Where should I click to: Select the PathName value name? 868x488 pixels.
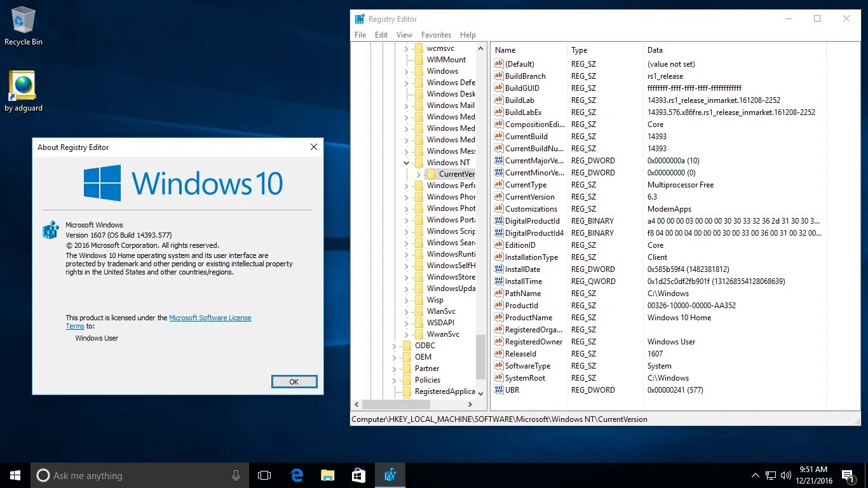pos(523,294)
